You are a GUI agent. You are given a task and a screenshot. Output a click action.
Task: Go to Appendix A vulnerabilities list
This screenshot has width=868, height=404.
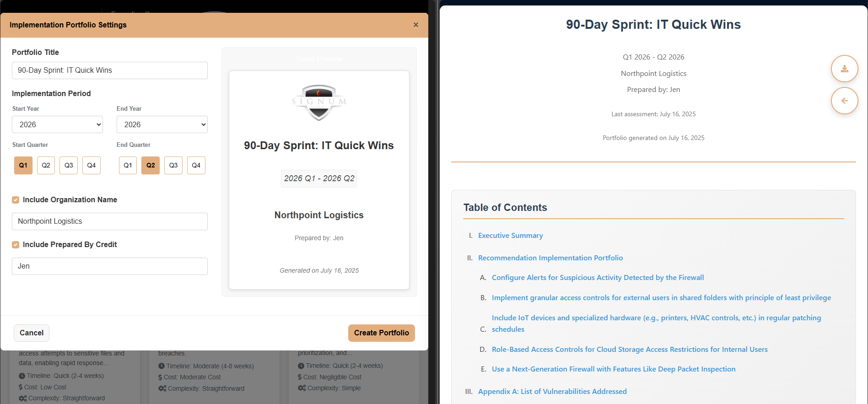tap(552, 392)
